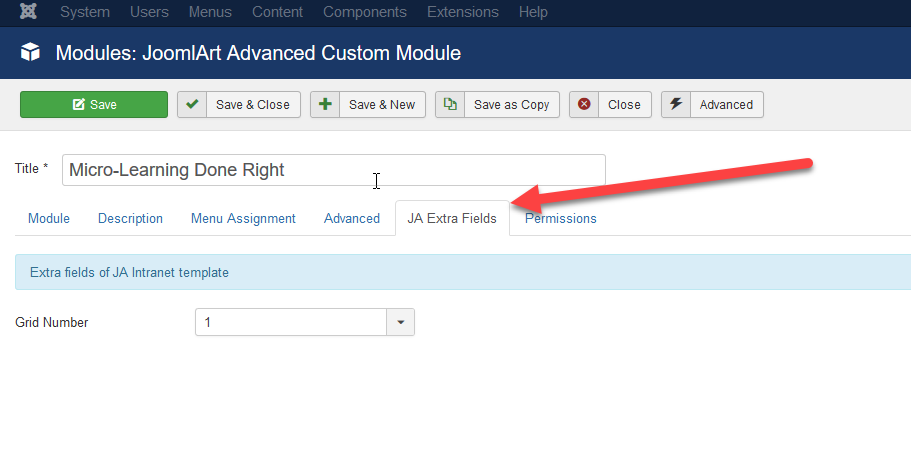Switch to the Advanced tab

click(352, 218)
